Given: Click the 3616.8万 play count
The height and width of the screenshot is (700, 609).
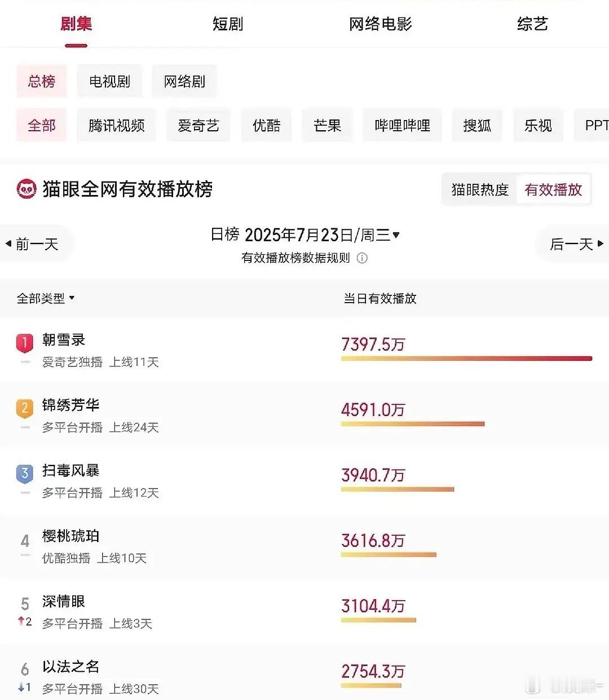Looking at the screenshot, I should pos(373,540).
